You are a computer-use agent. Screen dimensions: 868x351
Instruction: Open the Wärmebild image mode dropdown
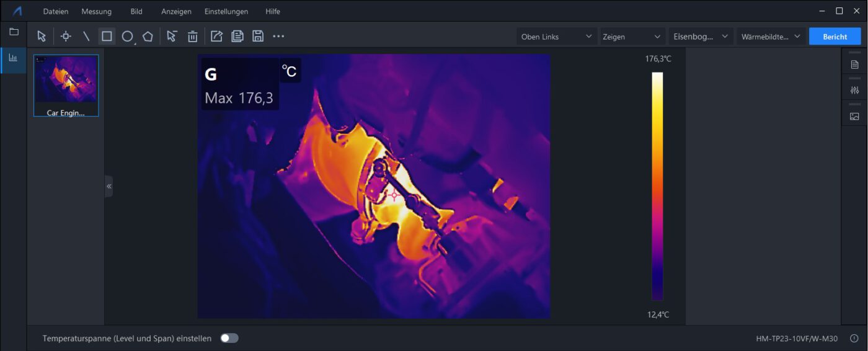click(771, 37)
